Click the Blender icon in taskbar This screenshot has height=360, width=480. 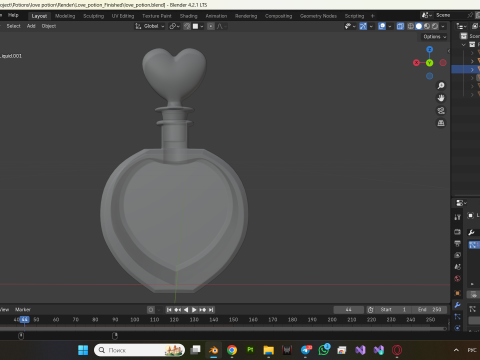point(213,350)
